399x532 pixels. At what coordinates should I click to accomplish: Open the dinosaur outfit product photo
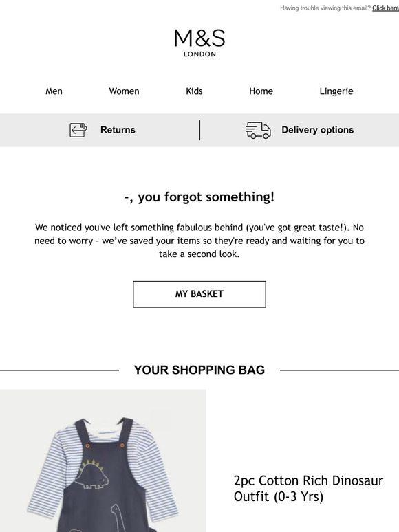(103, 461)
